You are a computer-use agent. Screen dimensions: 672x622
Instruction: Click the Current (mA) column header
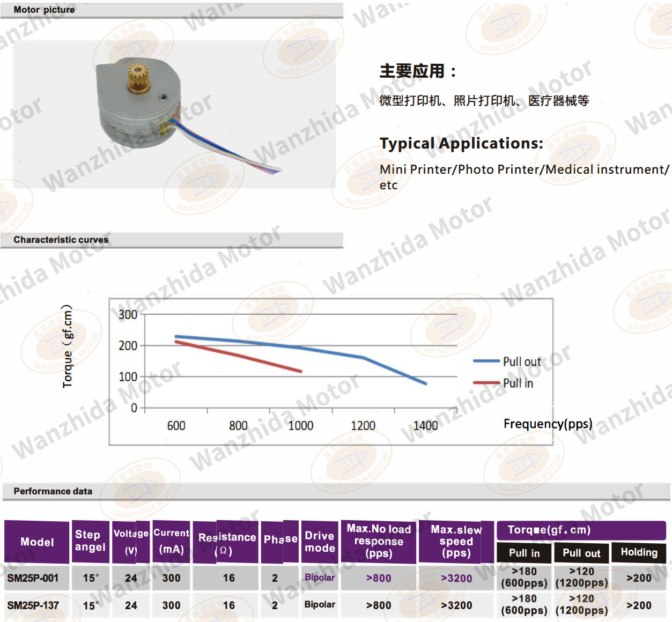pos(172,542)
